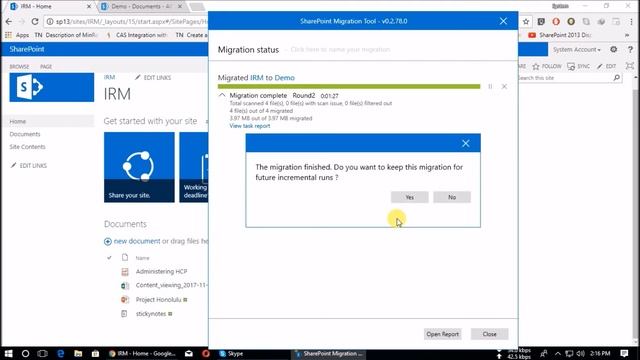This screenshot has height=360, width=640.
Task: Open the PAGE ribbon tab
Action: point(46,67)
